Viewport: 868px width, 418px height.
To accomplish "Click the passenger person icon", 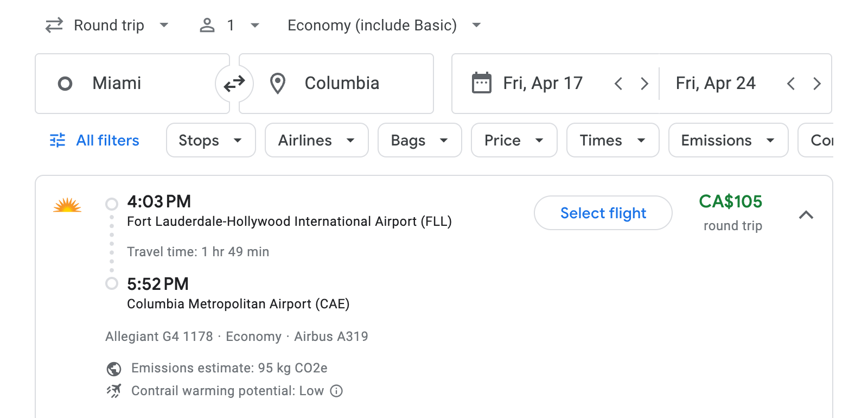I will pos(207,25).
